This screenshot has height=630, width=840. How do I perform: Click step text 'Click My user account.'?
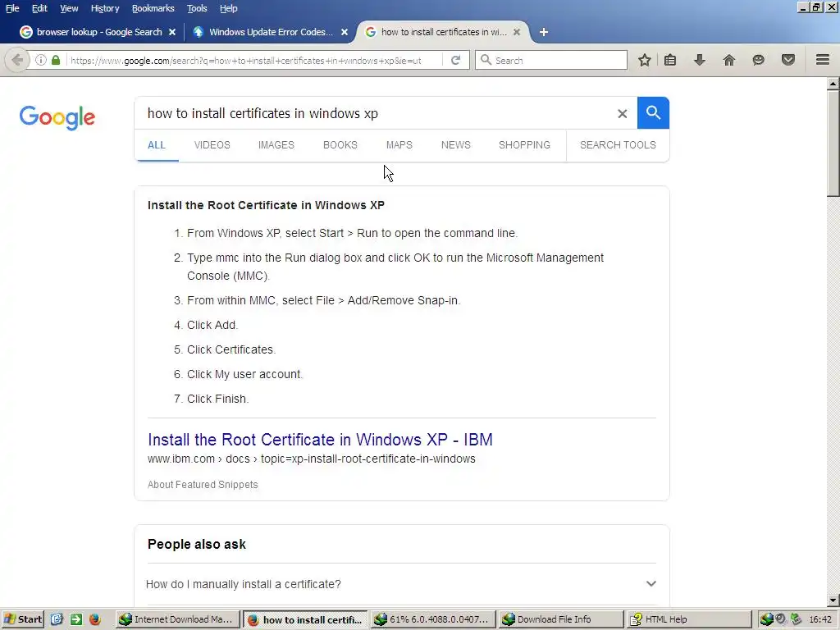(x=244, y=374)
